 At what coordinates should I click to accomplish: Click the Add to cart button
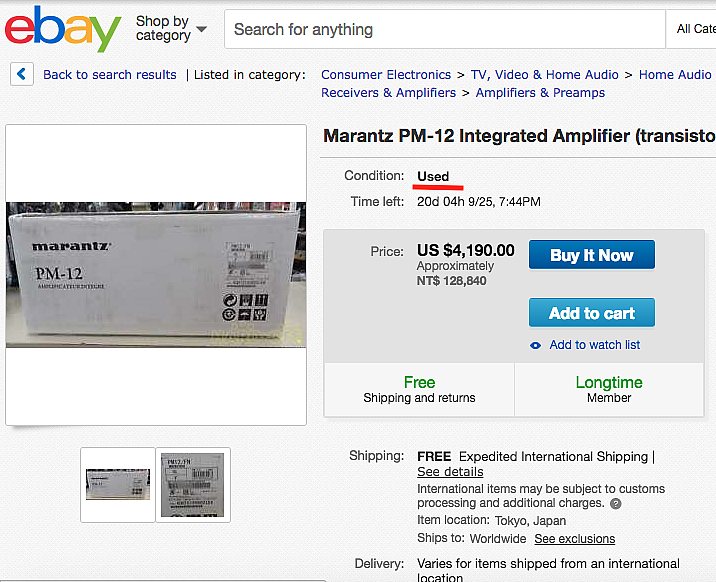tap(592, 313)
